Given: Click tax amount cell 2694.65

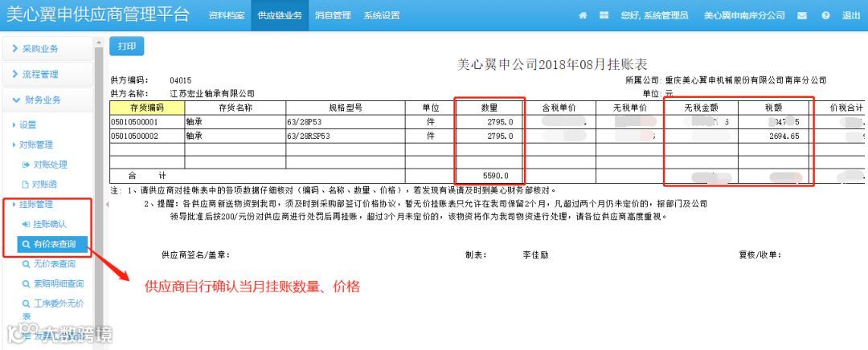Looking at the screenshot, I should 784,136.
